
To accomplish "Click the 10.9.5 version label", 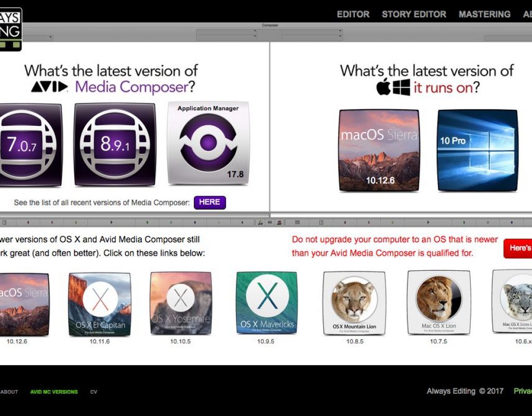I will pyautogui.click(x=265, y=342).
